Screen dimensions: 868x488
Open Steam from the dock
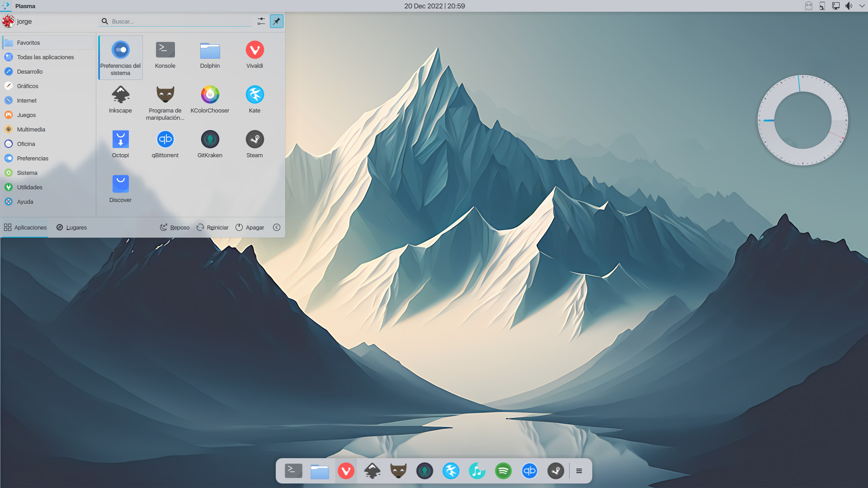(x=556, y=471)
